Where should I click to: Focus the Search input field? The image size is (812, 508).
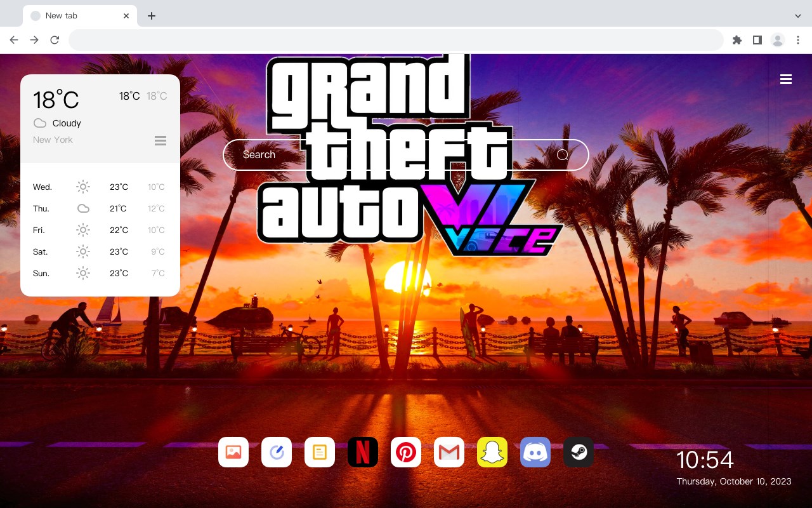pyautogui.click(x=406, y=155)
